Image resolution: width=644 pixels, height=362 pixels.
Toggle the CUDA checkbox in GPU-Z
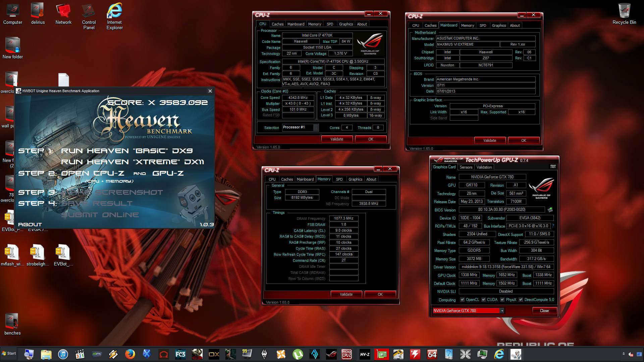pyautogui.click(x=483, y=300)
